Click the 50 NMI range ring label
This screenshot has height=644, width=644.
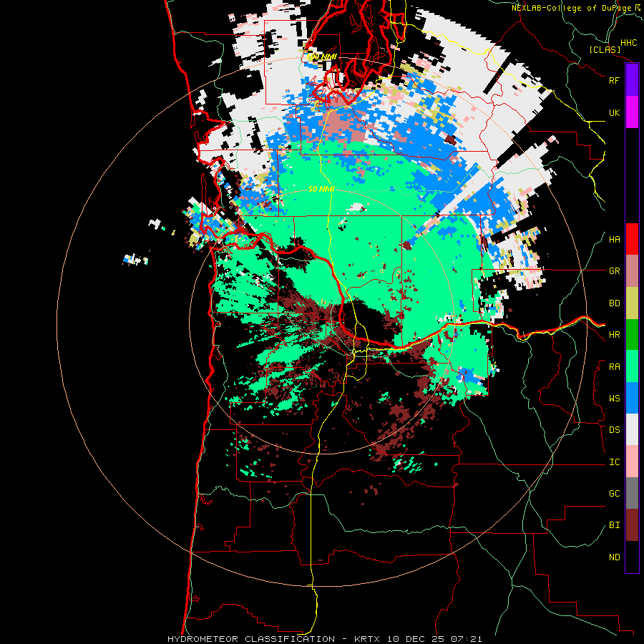[x=321, y=189]
